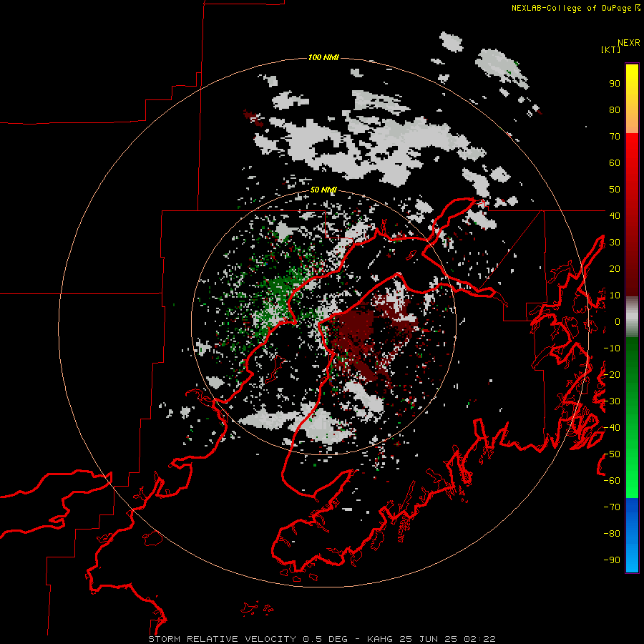The width and height of the screenshot is (644, 644).
Task: Click the NEXLAB-College of DuPage watermark text
Action: click(x=575, y=8)
